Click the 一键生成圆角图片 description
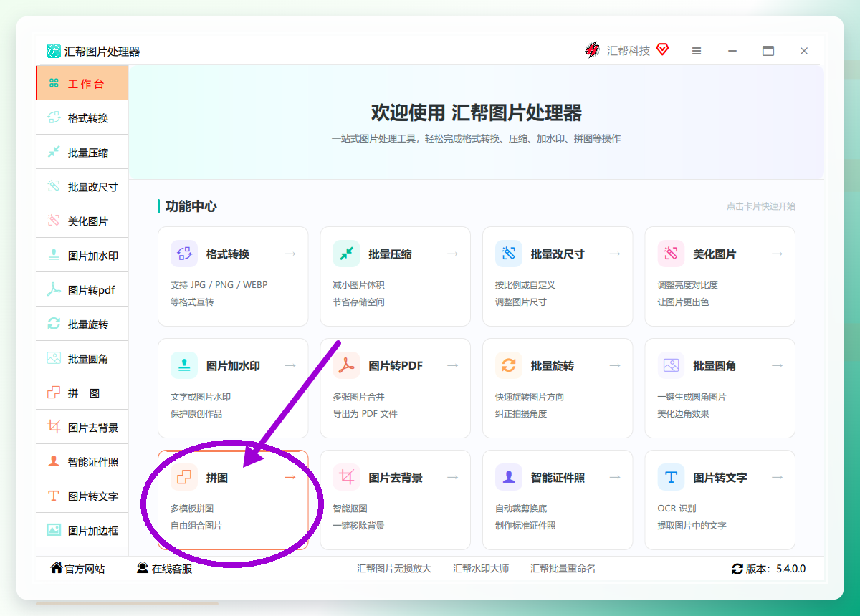The image size is (860, 616). point(692,396)
